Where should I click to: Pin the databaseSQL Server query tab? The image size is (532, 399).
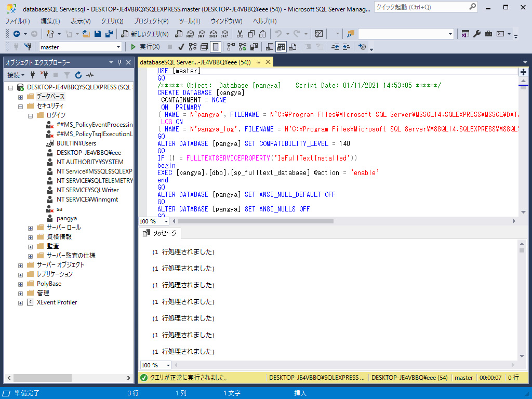click(259, 62)
